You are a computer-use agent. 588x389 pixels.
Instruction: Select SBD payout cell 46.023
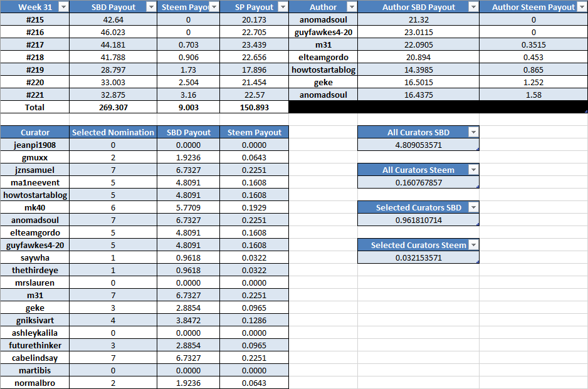[x=113, y=32]
